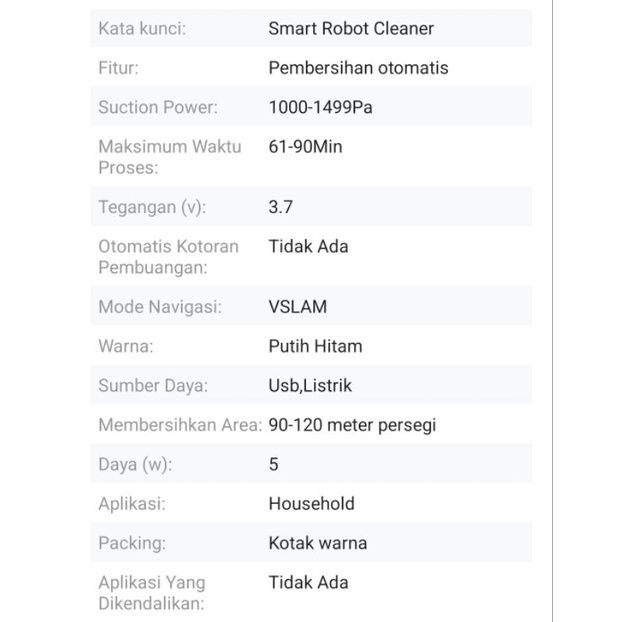
Task: Select the 61-90Min value
Action: (305, 147)
